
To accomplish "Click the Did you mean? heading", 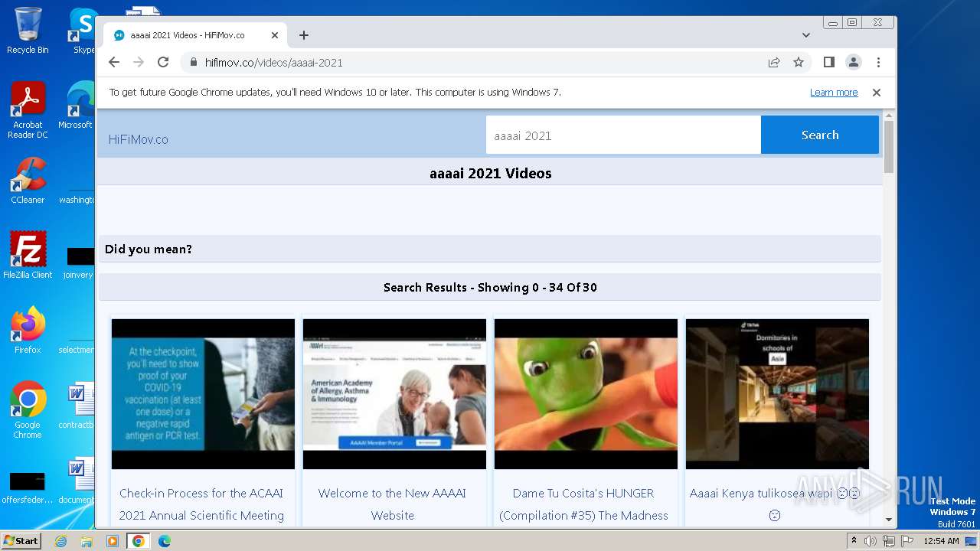I will (149, 249).
